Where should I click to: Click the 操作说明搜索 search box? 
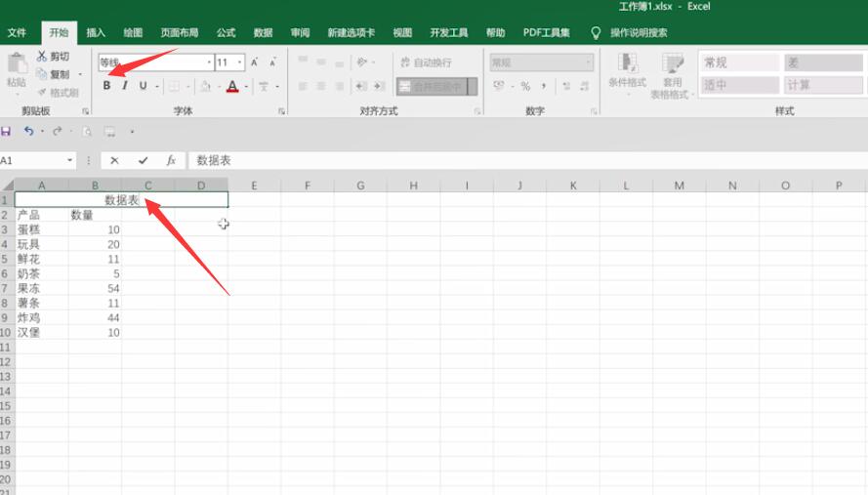click(x=639, y=32)
